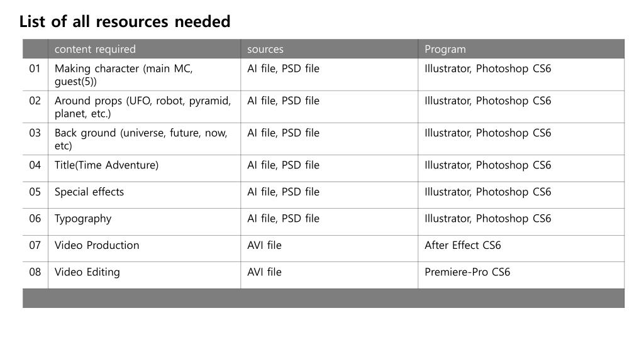Select 'AI file, PSD file' in Typography row

click(x=329, y=222)
